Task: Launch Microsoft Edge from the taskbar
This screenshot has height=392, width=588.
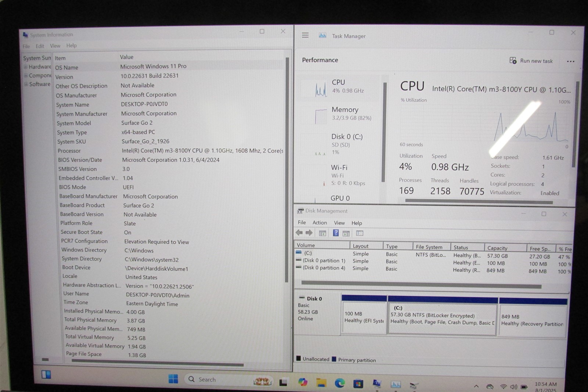Action: pyautogui.click(x=340, y=383)
